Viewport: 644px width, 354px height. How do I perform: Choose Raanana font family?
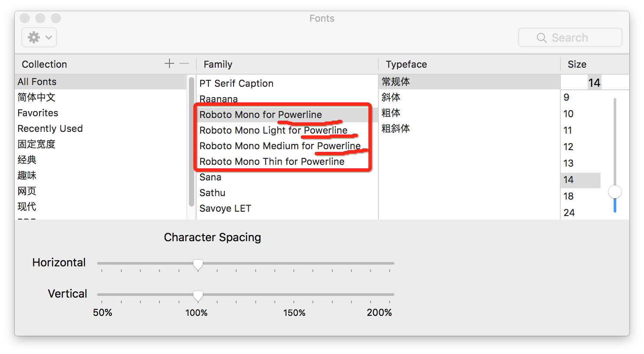click(x=287, y=99)
